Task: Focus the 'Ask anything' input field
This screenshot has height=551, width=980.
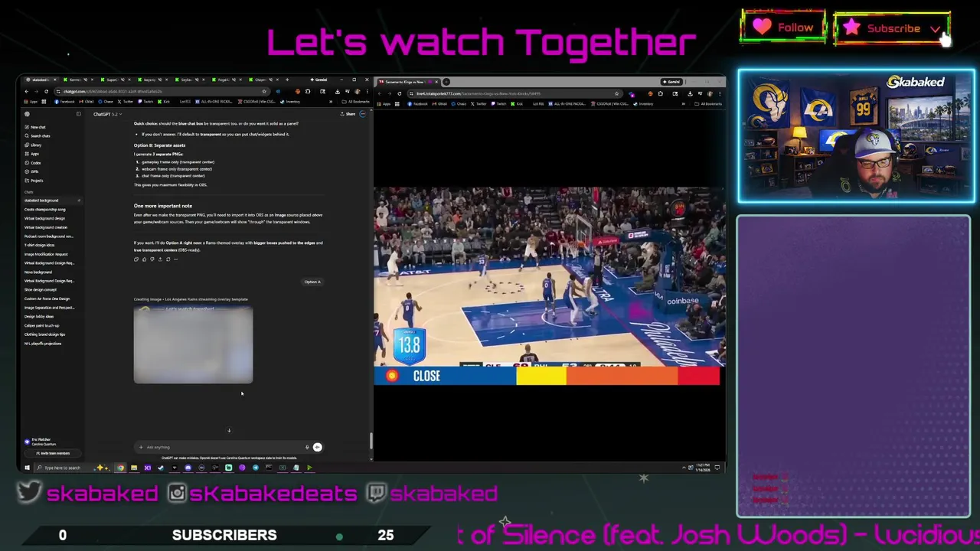Action: pyautogui.click(x=222, y=447)
